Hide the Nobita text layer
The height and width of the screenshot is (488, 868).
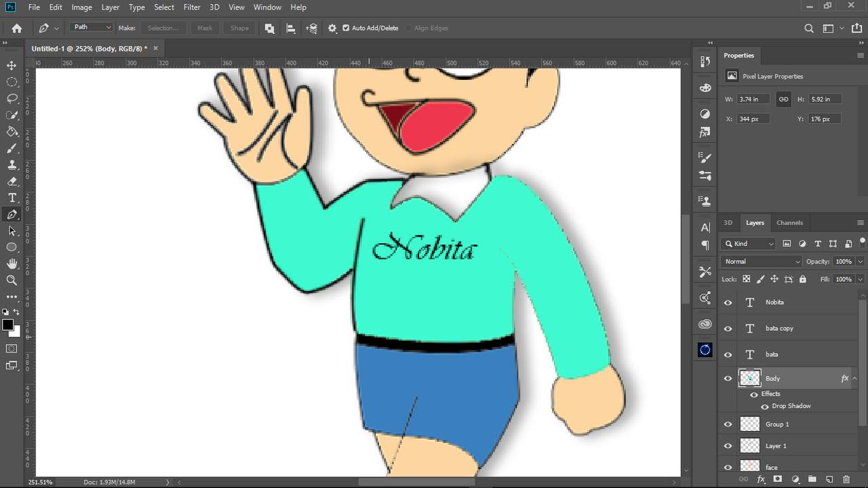point(728,303)
